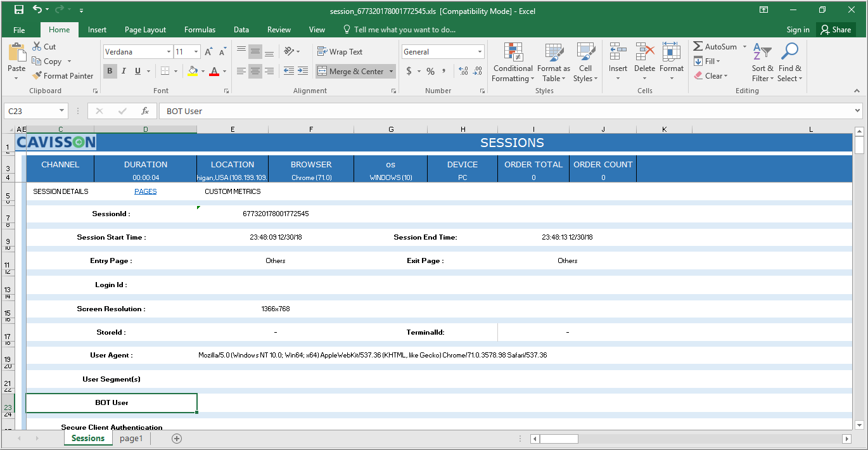Copy the selected cell
The width and height of the screenshot is (868, 450).
pyautogui.click(x=46, y=61)
